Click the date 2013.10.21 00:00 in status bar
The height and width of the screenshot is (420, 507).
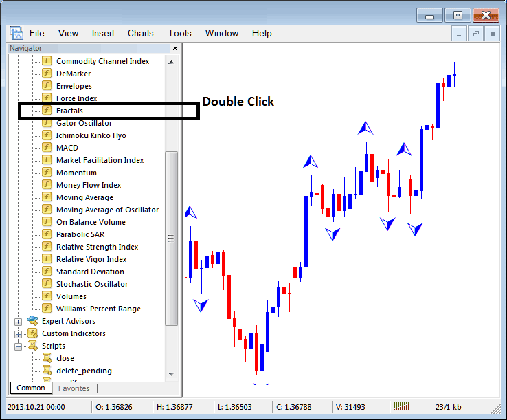click(x=36, y=407)
